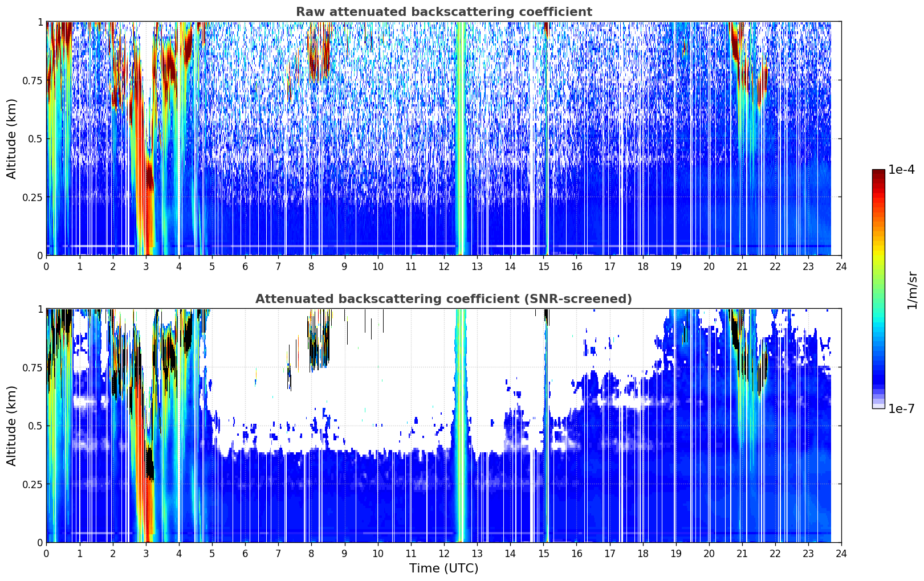Click the 1/m/sr colorbar unit label
Screen dimensions: 924x581
[x=912, y=290]
